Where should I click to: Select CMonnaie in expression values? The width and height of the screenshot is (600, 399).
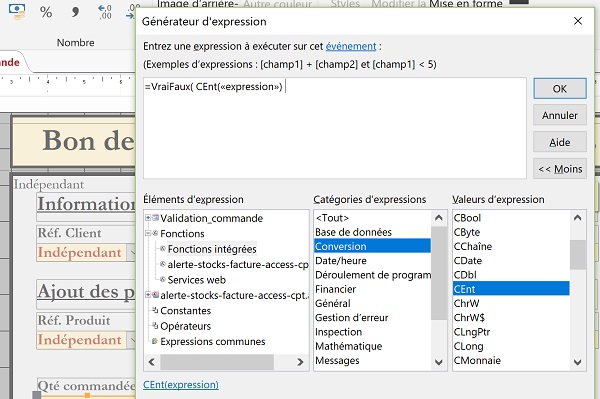click(x=511, y=360)
